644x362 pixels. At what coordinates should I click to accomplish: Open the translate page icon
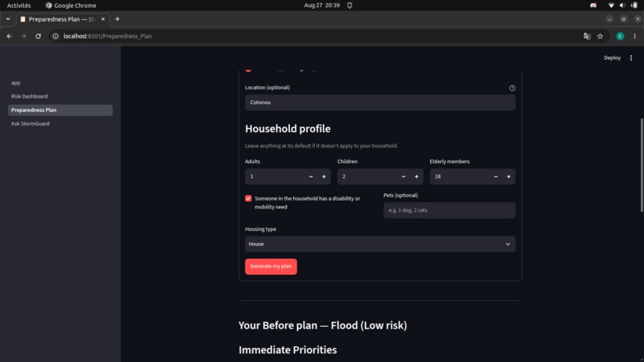(x=587, y=36)
